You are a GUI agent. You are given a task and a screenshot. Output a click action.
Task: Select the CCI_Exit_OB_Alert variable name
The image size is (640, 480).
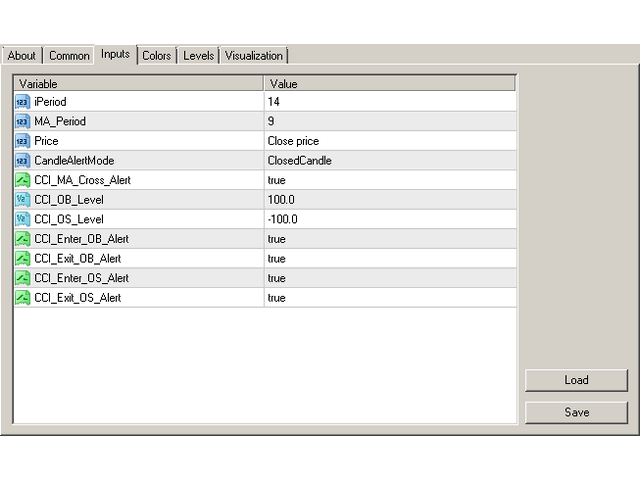click(x=78, y=258)
